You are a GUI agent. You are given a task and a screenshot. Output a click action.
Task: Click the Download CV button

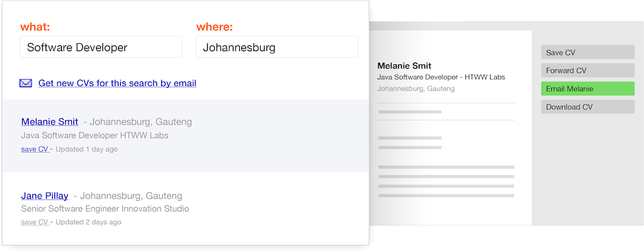pyautogui.click(x=587, y=107)
